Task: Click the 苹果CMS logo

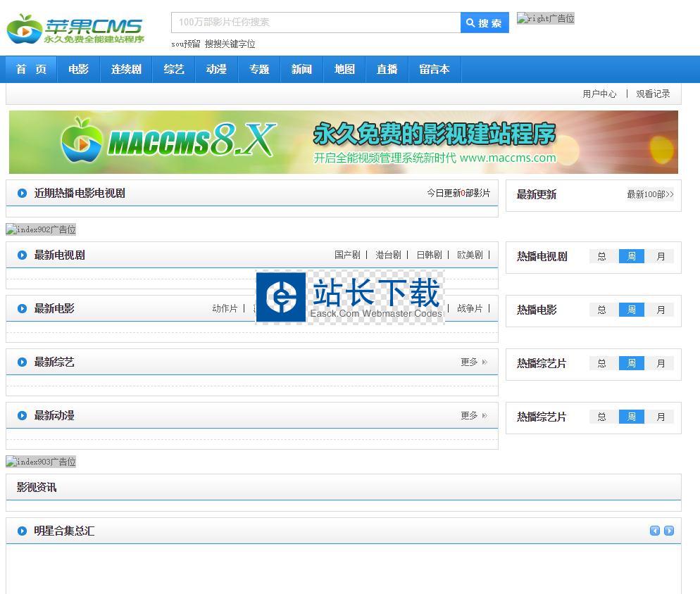Action: tap(75, 30)
